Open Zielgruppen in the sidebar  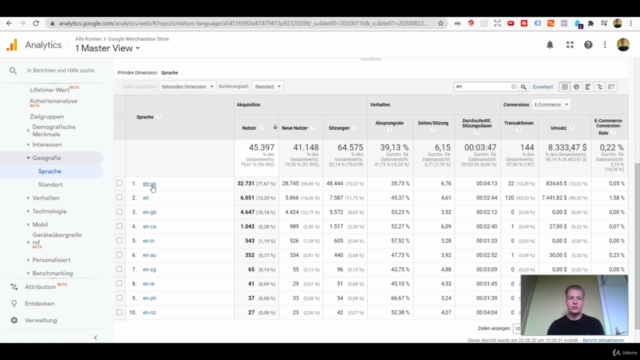[47, 117]
